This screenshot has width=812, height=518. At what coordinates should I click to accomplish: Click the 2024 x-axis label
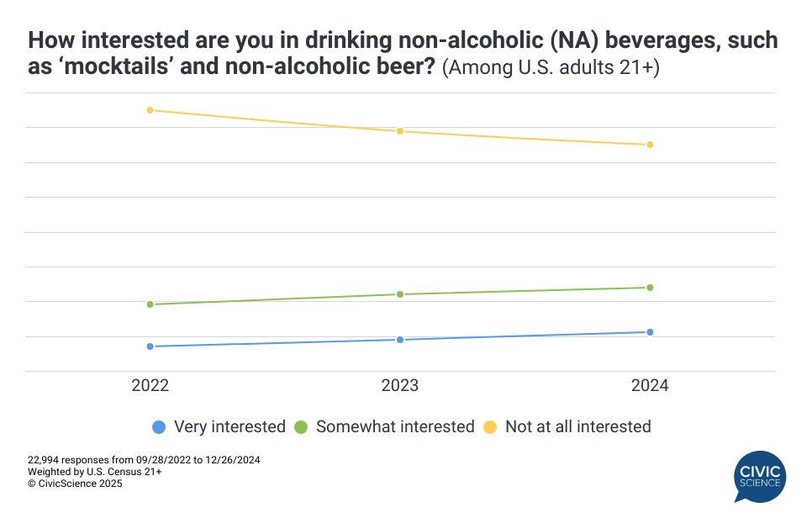(650, 386)
